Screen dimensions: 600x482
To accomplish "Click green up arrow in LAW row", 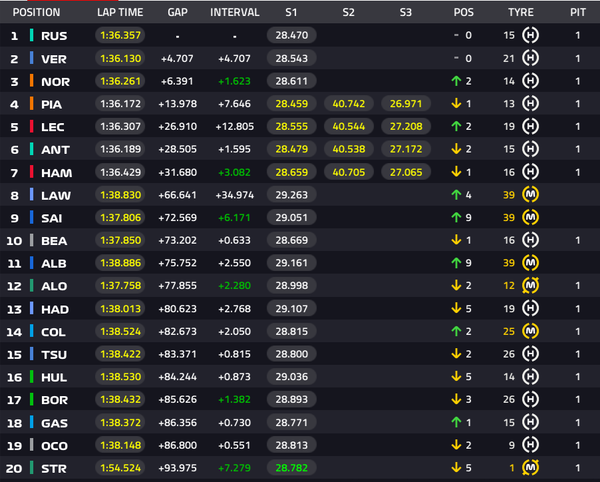I will tap(456, 195).
